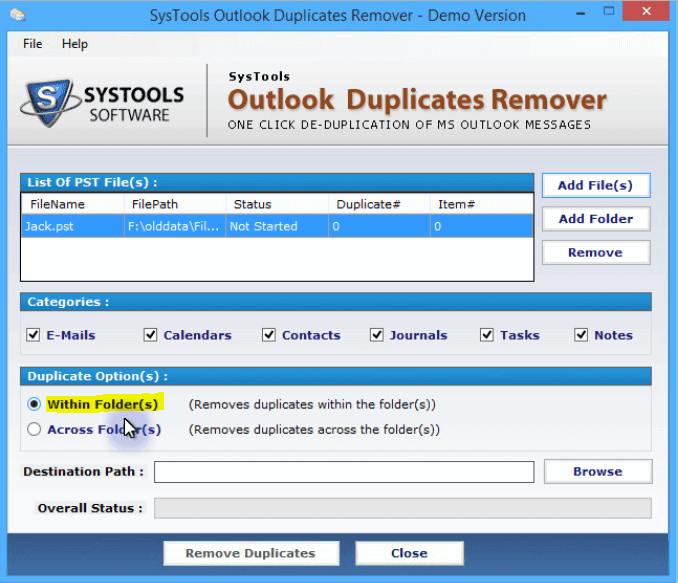Open the Help menu
This screenshot has width=678, height=583.
[x=75, y=44]
